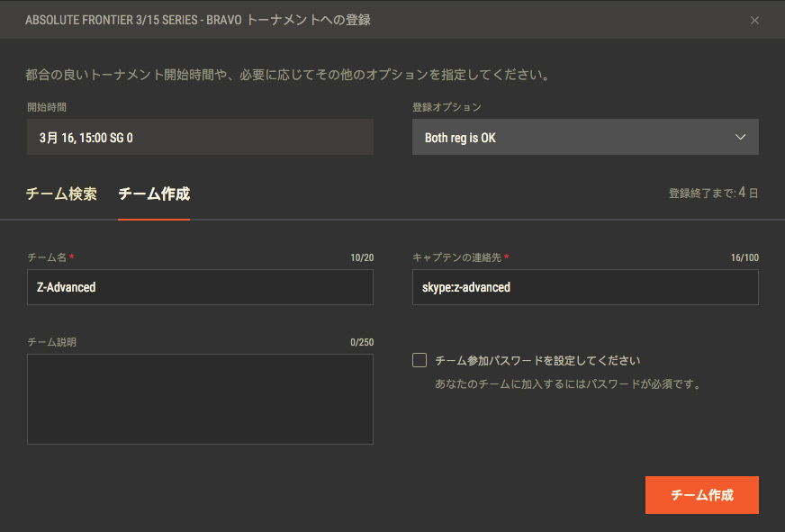Screen dimensions: 785x532
Task: Click the 10/20 character counter
Action: click(x=362, y=258)
